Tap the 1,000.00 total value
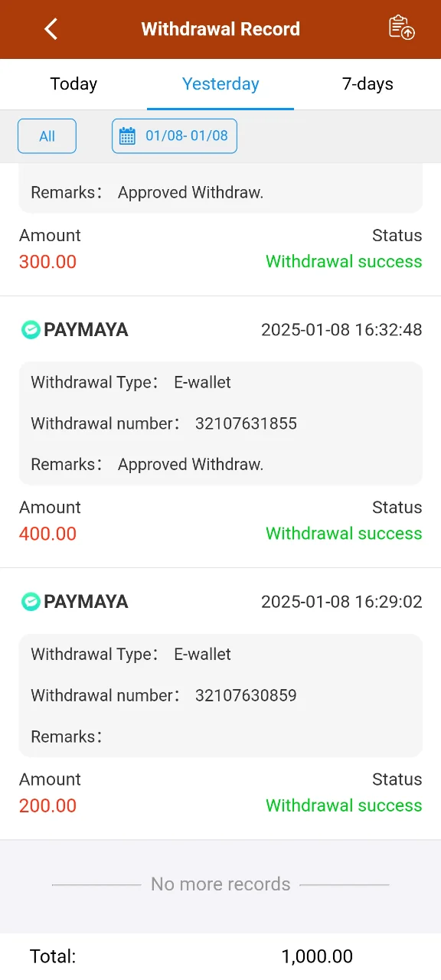 317,956
